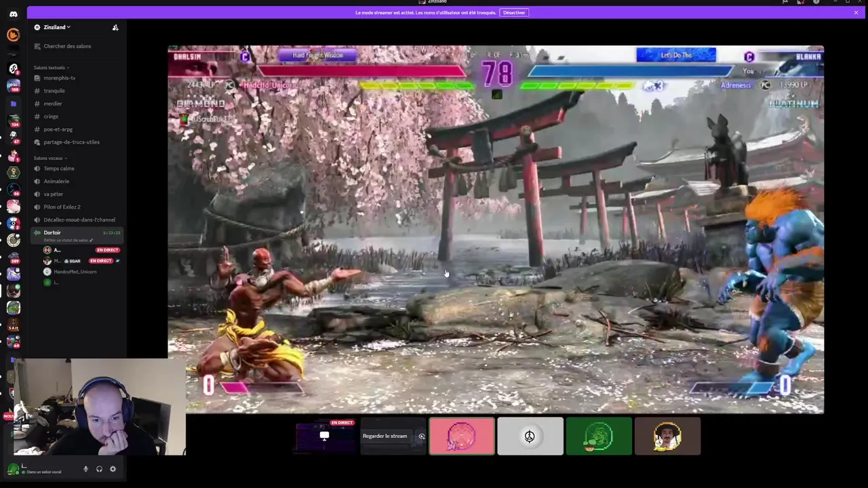
Task: Click the user avatar in bottom panel
Action: [12, 469]
